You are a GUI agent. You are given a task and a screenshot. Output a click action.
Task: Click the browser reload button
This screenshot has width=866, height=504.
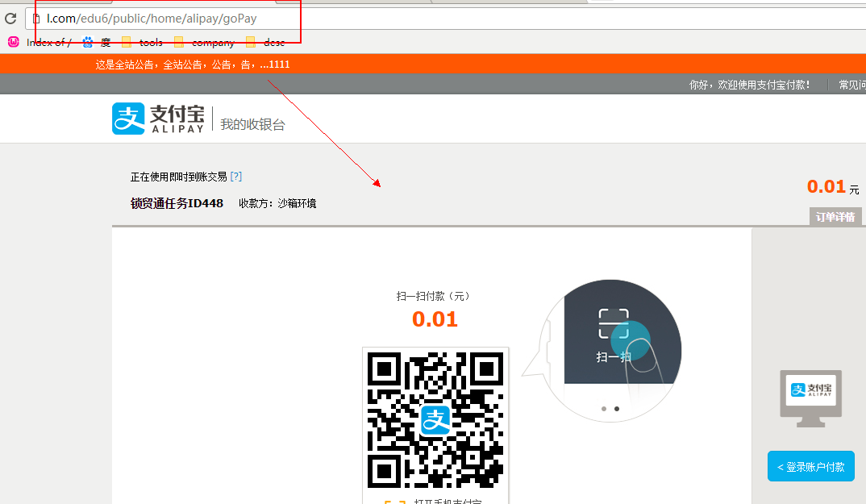10,18
